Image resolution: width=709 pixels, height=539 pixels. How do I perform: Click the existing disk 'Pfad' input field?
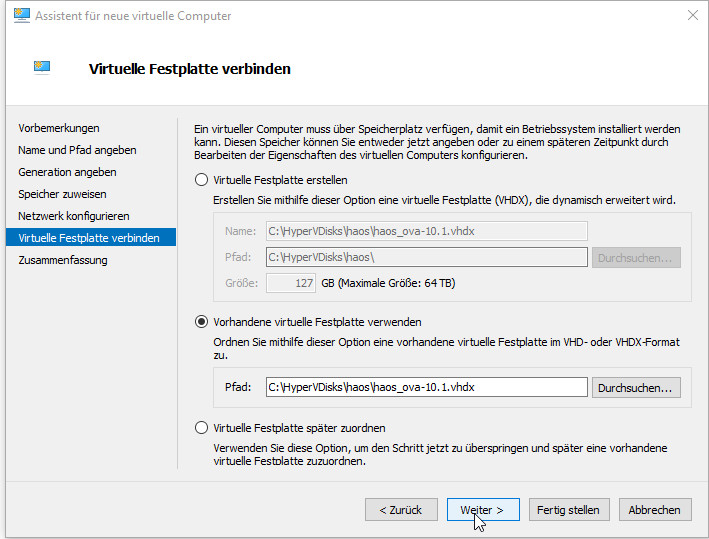click(426, 387)
